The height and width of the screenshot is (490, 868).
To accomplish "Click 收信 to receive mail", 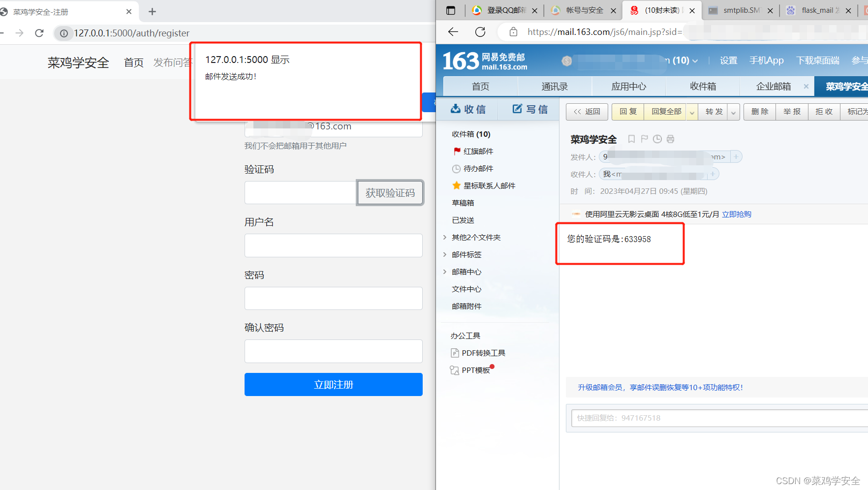I will pyautogui.click(x=468, y=109).
